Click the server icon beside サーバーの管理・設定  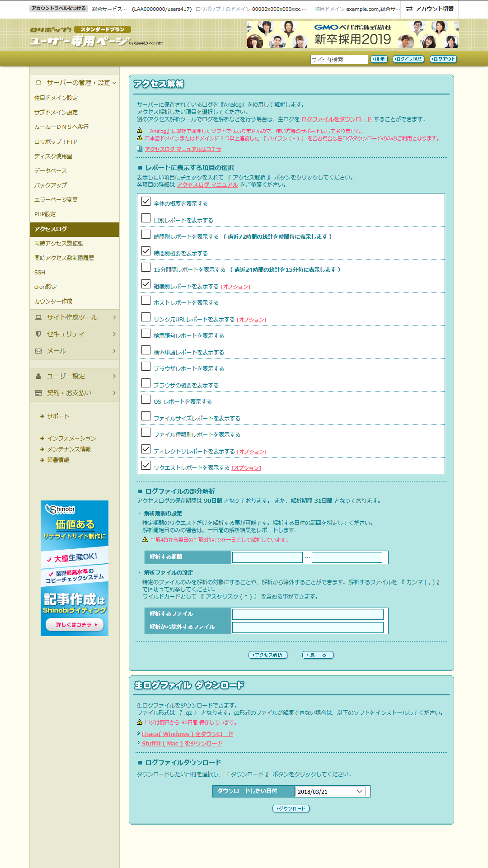tap(38, 83)
